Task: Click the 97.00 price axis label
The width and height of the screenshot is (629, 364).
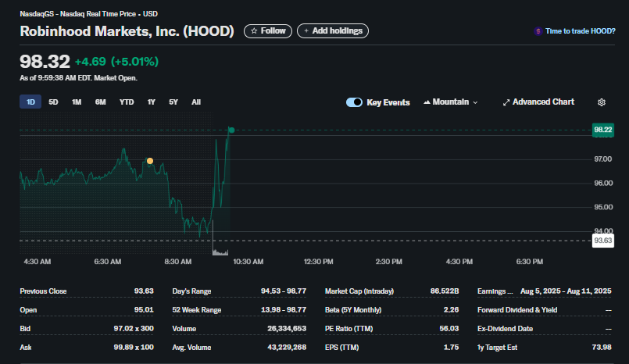Action: tap(603, 159)
